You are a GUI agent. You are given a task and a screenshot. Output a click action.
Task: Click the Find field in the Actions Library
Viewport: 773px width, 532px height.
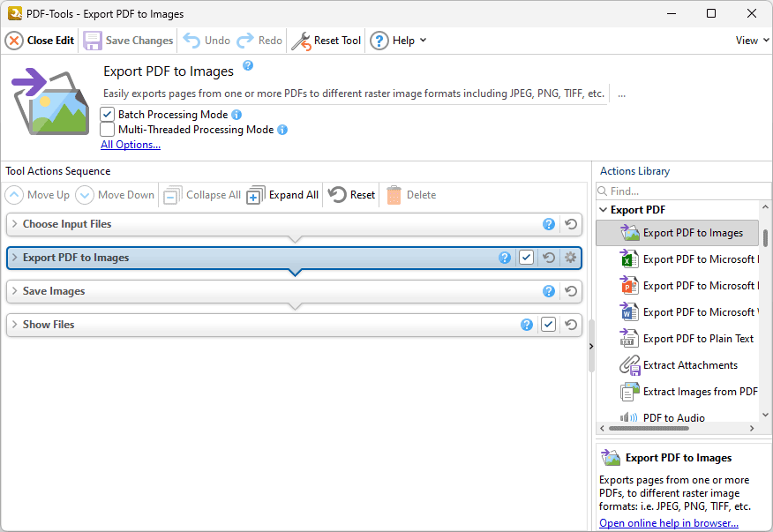point(683,191)
